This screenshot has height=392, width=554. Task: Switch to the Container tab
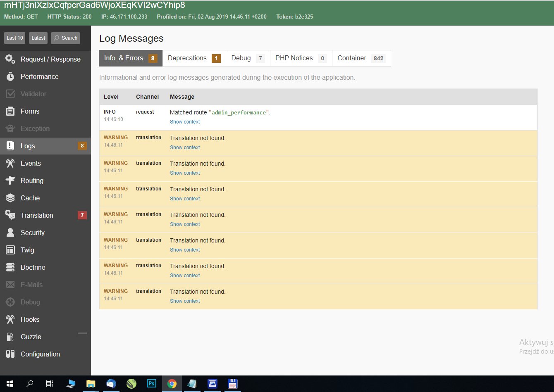[361, 58]
